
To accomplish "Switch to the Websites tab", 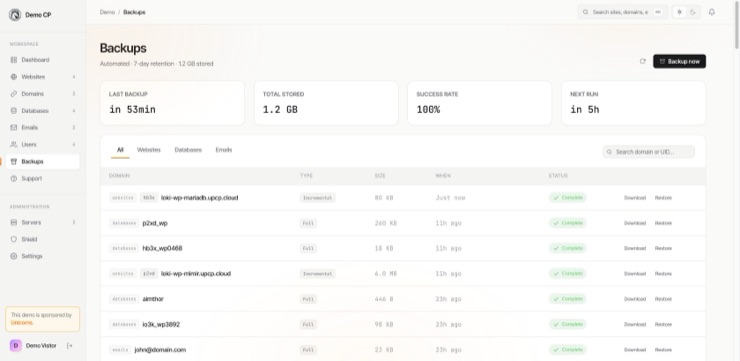I will click(x=149, y=150).
